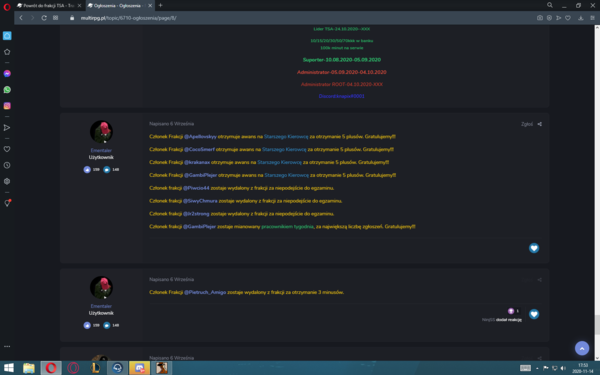
Task: Open Ementaler avatar in Pietruch_Amigo post
Action: point(101,287)
